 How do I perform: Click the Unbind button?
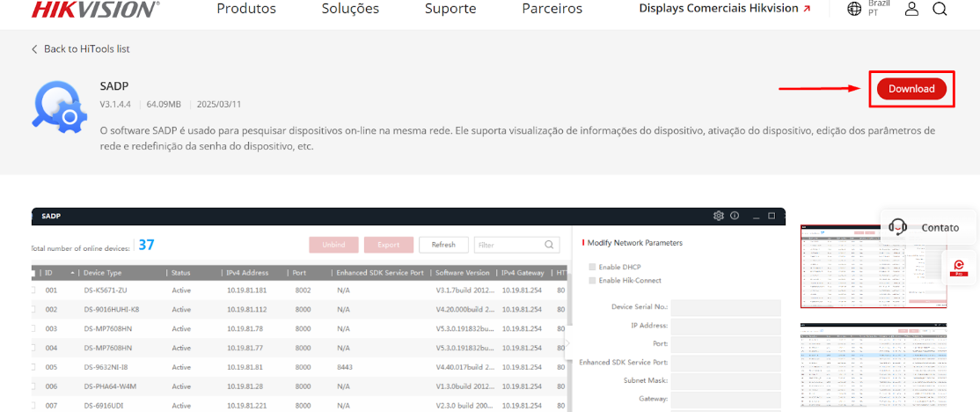[333, 245]
